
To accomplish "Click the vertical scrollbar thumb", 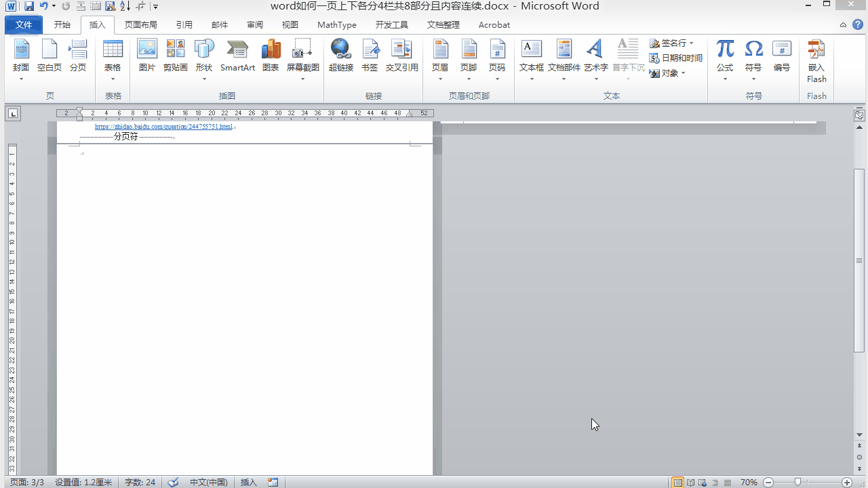I will click(x=859, y=261).
